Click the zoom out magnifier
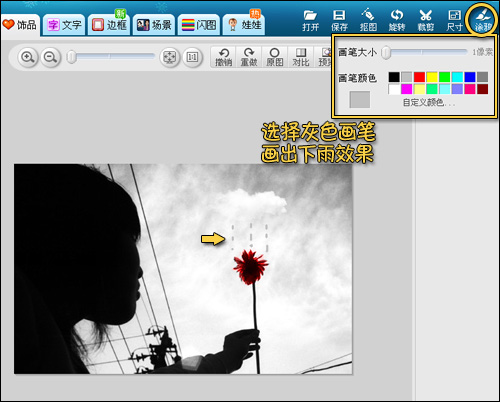500x402 pixels. (x=51, y=57)
